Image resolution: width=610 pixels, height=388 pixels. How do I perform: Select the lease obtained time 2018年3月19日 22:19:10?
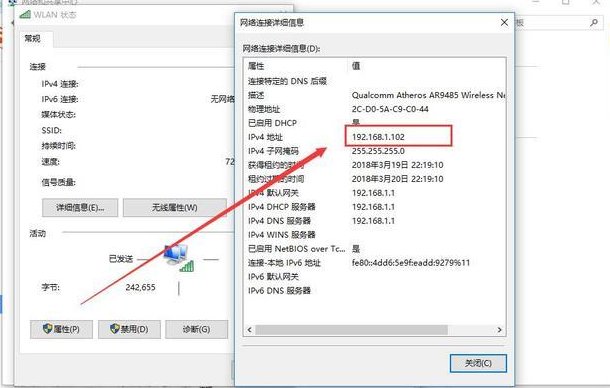398,165
